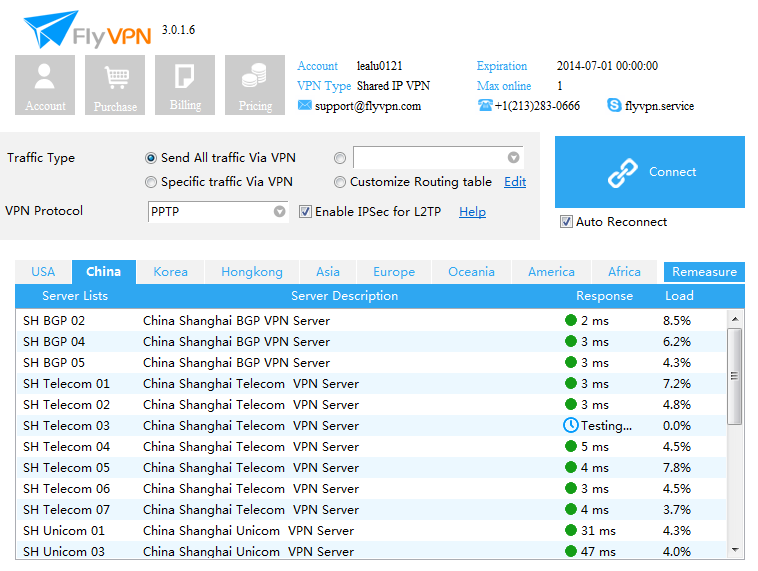Click the Remeasure button
This screenshot has height=571, width=758.
tap(704, 272)
